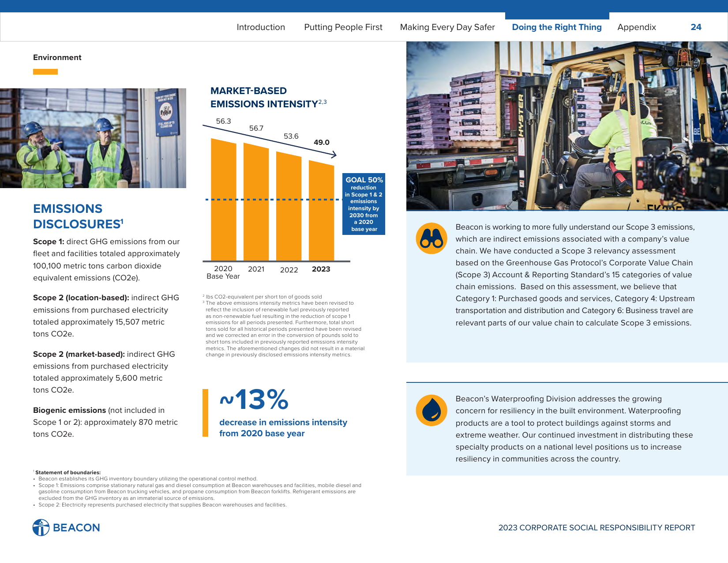Click the 56.7 value label

[256, 128]
